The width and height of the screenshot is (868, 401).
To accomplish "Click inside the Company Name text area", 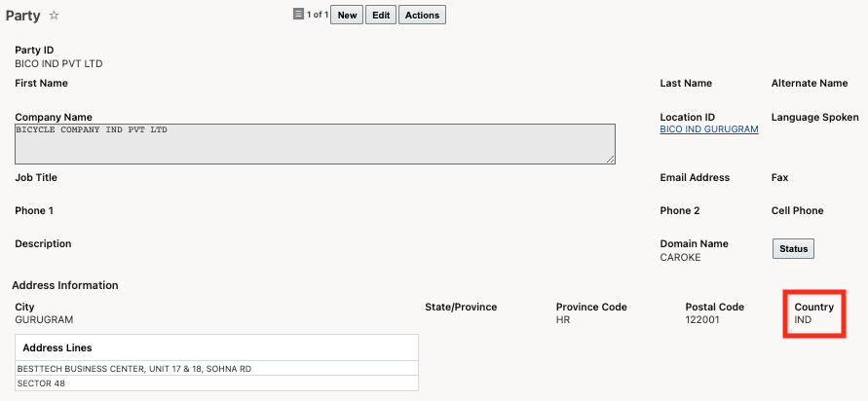I will click(x=315, y=143).
